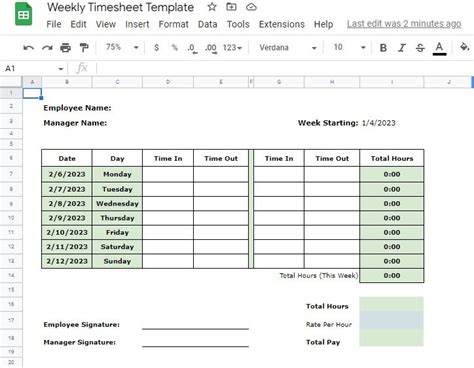The height and width of the screenshot is (368, 474).
Task: Open the Help menu
Action: 323,24
